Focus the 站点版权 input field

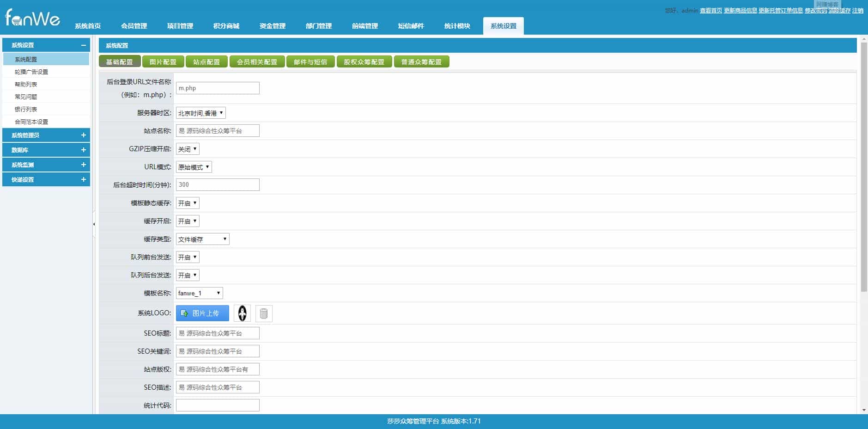[x=218, y=369]
